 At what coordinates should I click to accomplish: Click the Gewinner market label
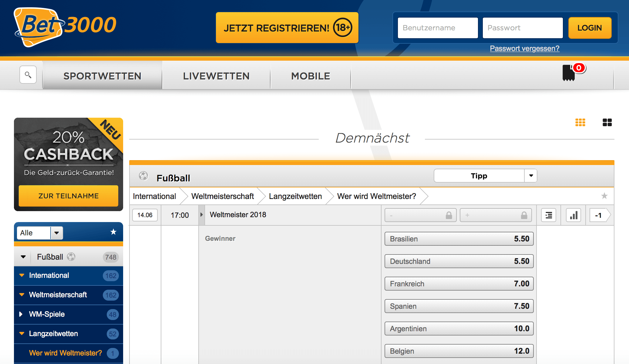(x=220, y=238)
